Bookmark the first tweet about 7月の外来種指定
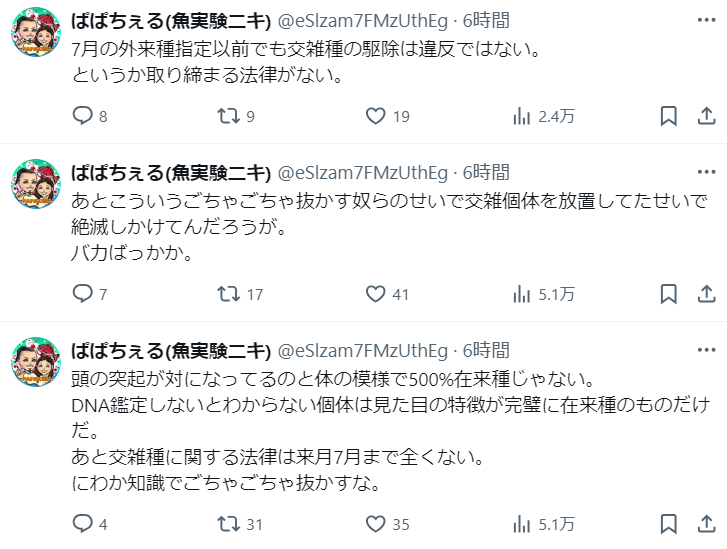This screenshot has width=727, height=549. coord(668,116)
